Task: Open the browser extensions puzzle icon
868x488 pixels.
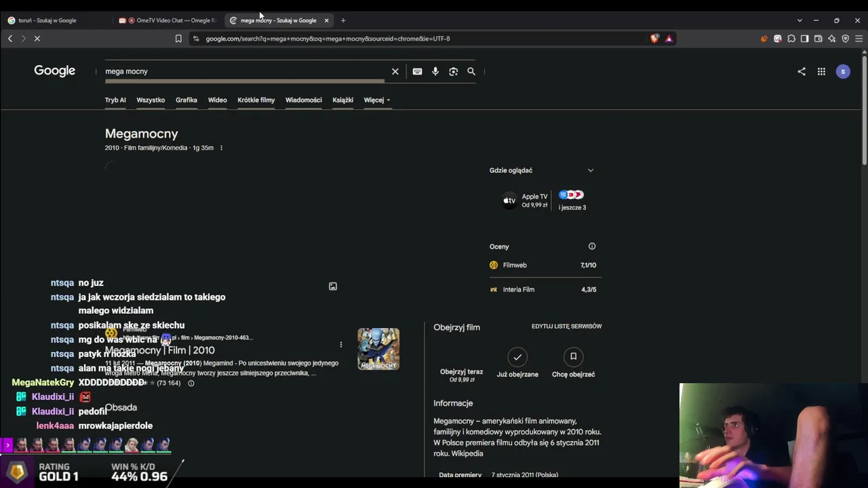Action: tap(791, 39)
